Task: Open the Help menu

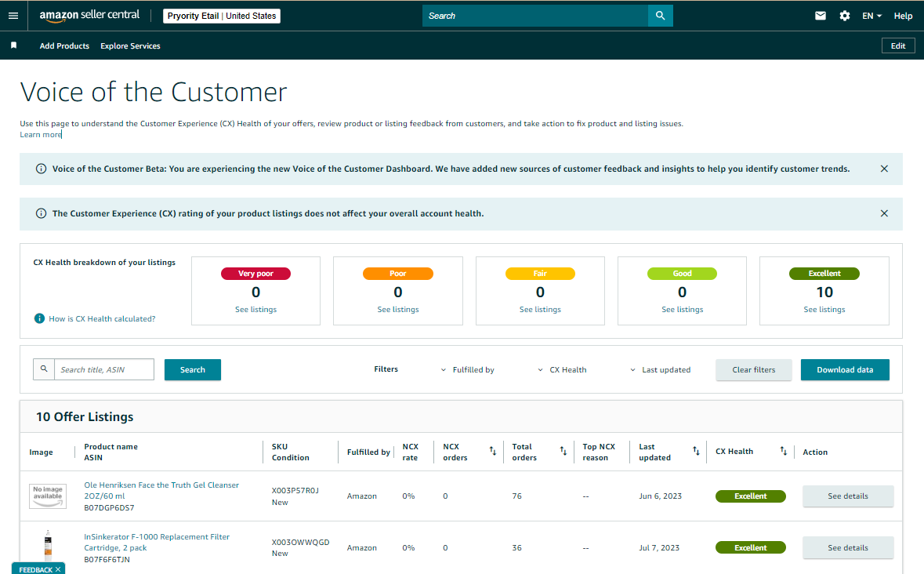Action: pyautogui.click(x=903, y=16)
